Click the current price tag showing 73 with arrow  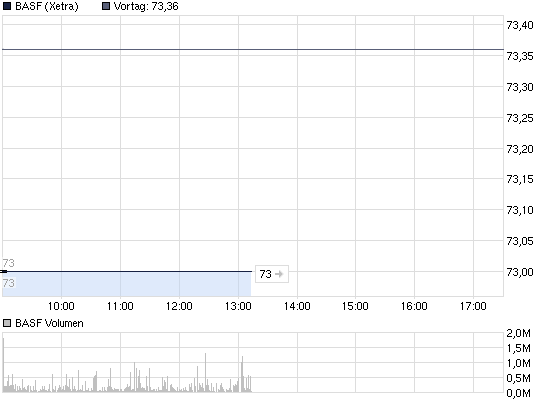[x=272, y=274]
